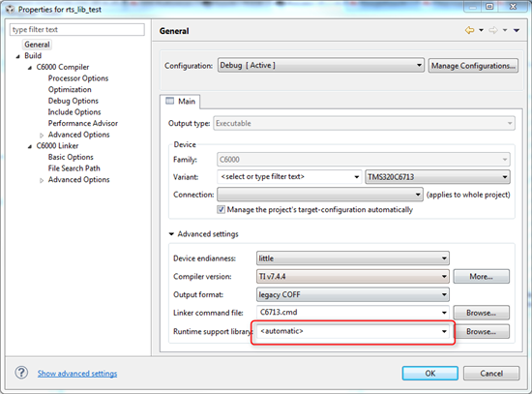Image resolution: width=532 pixels, height=394 pixels.
Task: Click the help question mark icon
Action: click(x=21, y=373)
